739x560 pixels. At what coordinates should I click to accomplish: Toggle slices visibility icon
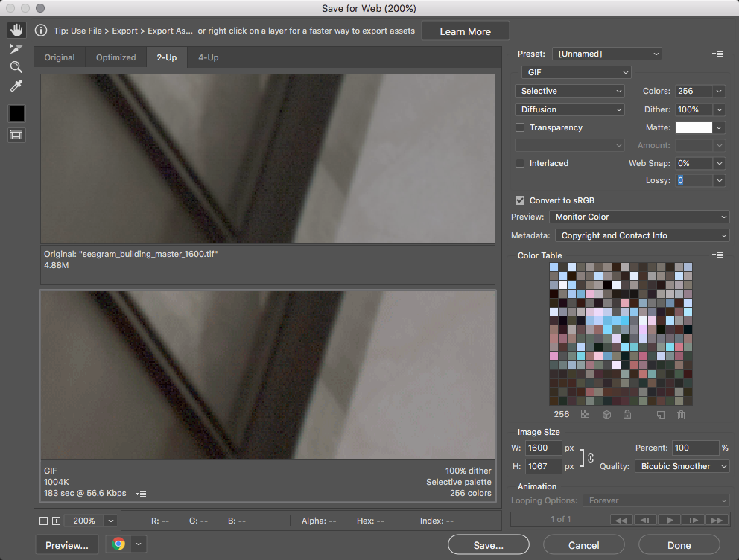click(16, 135)
